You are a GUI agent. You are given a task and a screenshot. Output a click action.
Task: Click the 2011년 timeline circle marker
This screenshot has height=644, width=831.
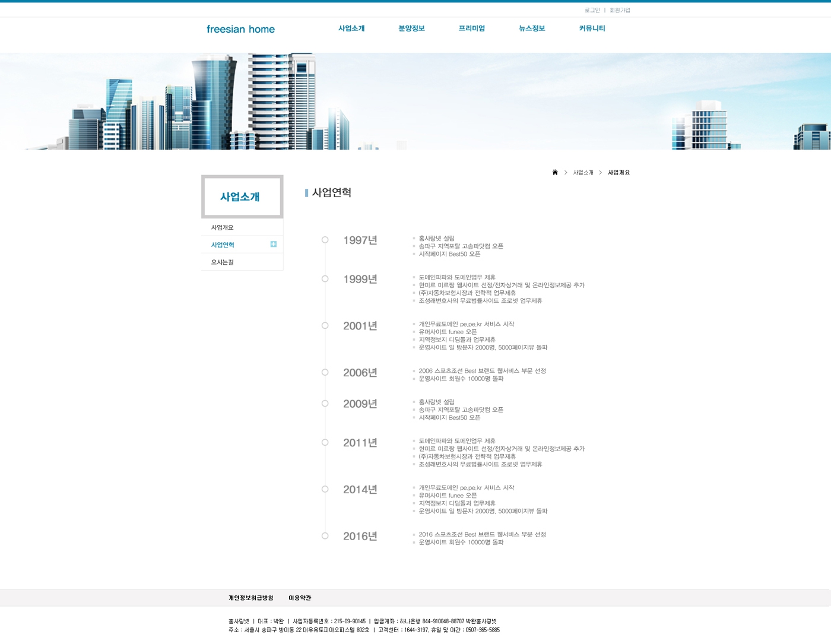tap(325, 442)
